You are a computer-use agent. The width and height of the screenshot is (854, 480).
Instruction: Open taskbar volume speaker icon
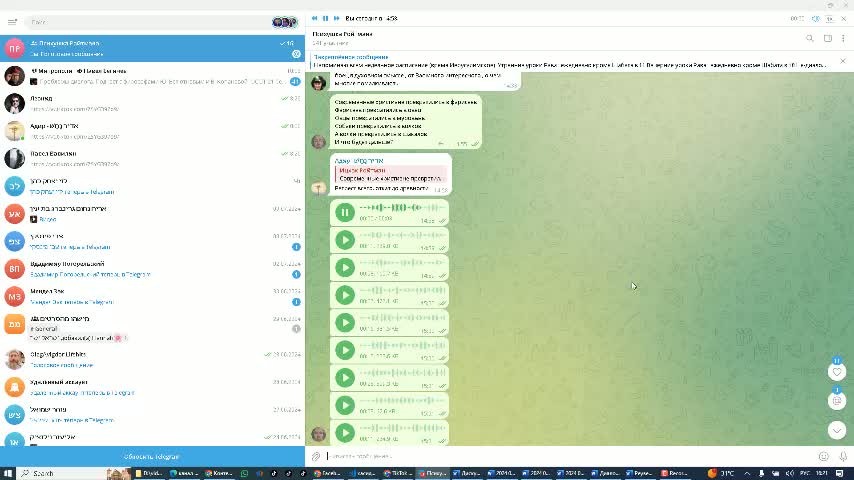[x=790, y=473]
